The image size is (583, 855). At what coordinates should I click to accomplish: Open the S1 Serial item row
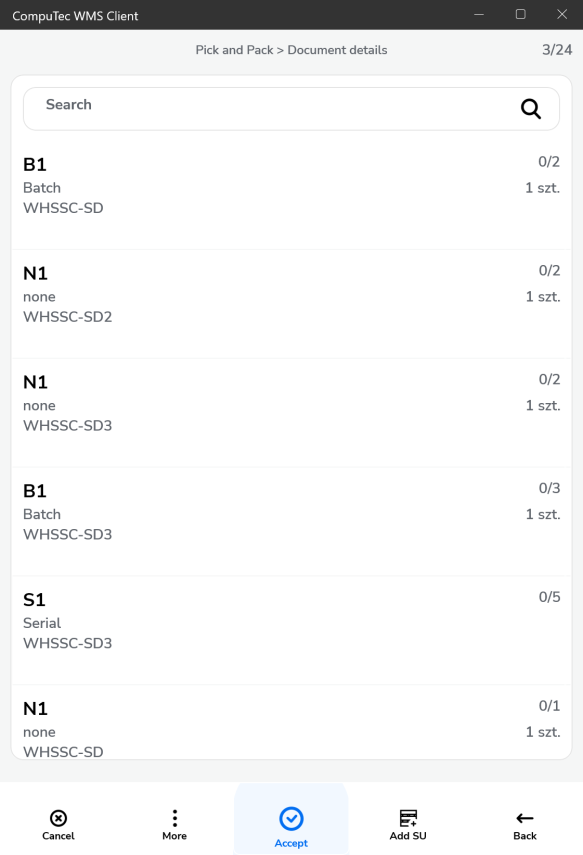pyautogui.click(x=291, y=630)
